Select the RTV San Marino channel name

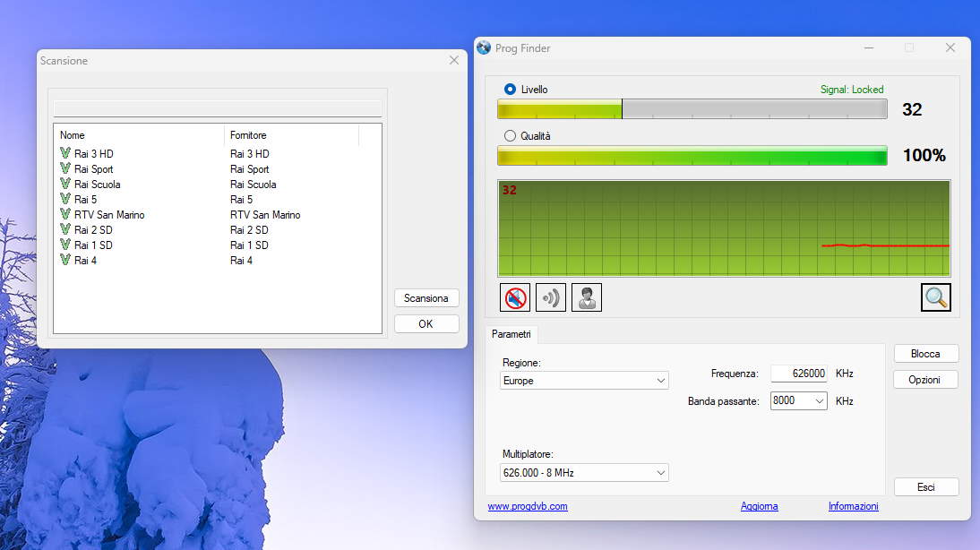[x=109, y=214]
